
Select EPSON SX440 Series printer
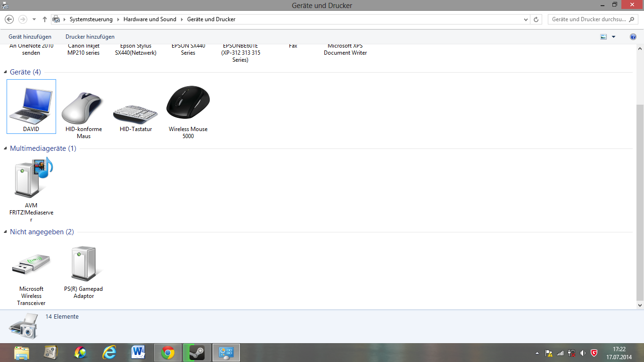pos(188,50)
